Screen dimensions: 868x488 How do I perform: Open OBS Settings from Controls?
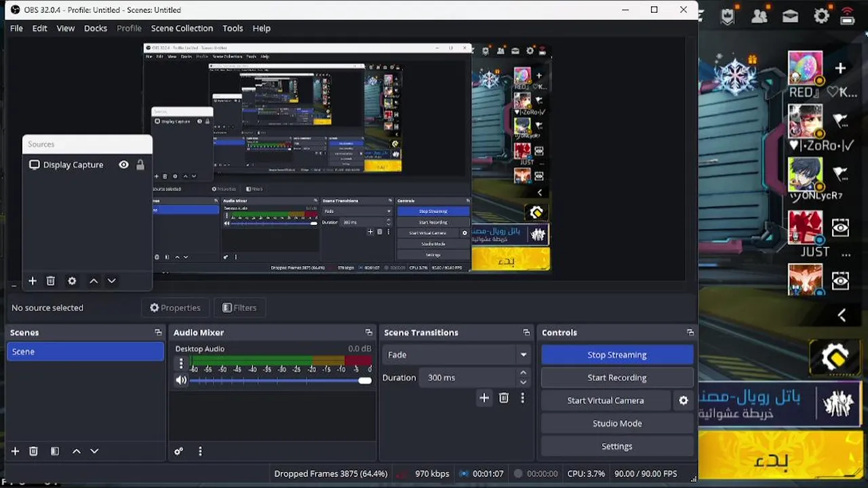tap(617, 447)
